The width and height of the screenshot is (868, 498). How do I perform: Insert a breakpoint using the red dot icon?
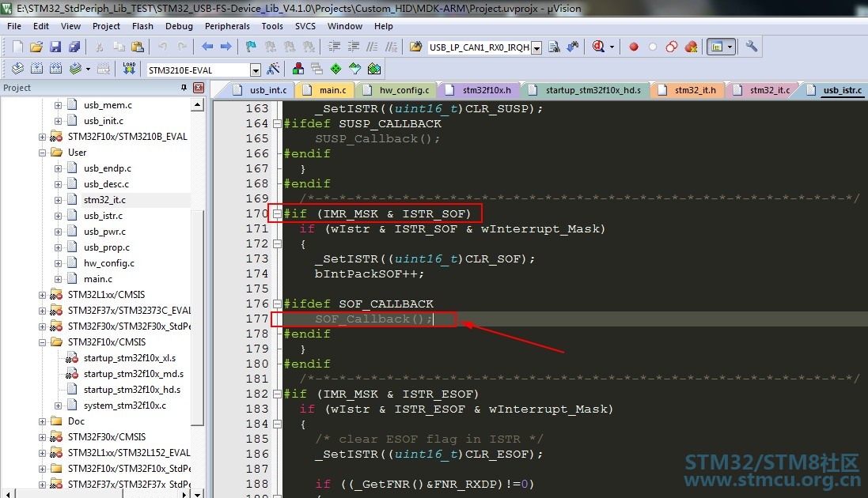[x=634, y=47]
